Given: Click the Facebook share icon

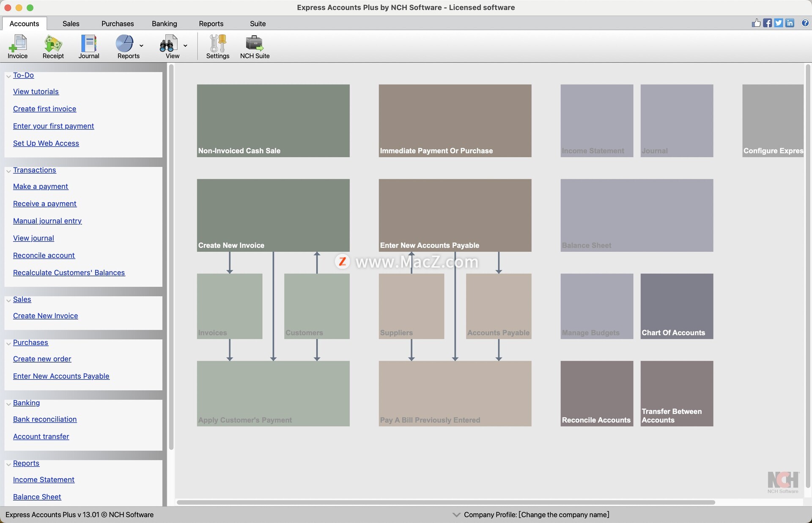Looking at the screenshot, I should pyautogui.click(x=767, y=23).
